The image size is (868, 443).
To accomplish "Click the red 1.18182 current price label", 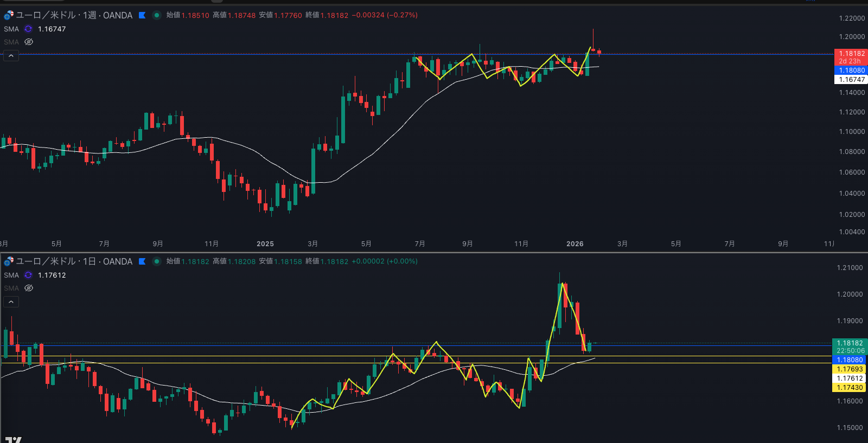I will tap(851, 54).
